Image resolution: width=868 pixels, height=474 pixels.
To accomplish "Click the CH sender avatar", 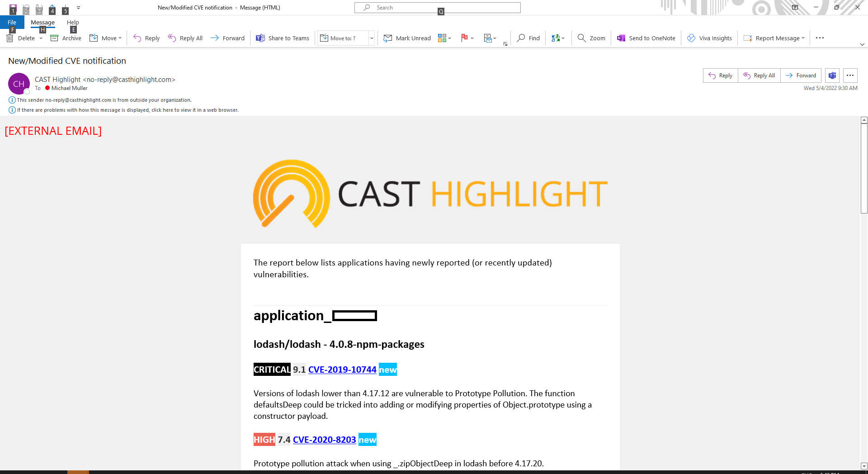I will point(19,84).
